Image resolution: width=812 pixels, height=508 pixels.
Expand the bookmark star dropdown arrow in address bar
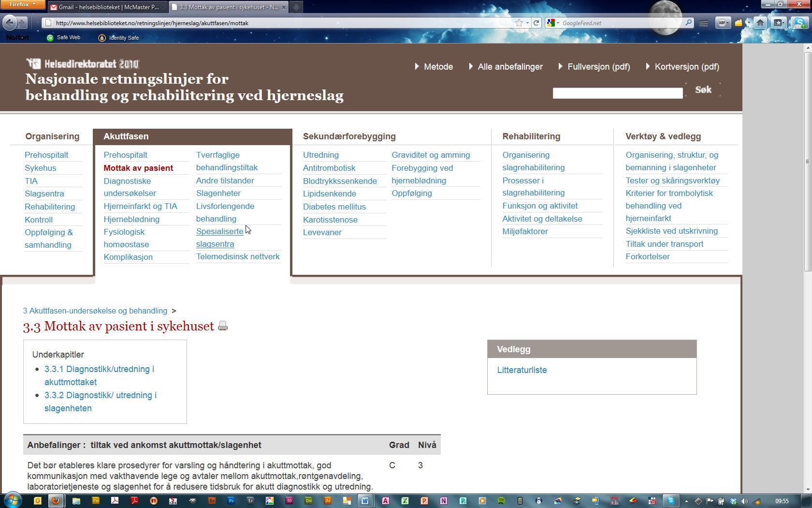pos(527,23)
